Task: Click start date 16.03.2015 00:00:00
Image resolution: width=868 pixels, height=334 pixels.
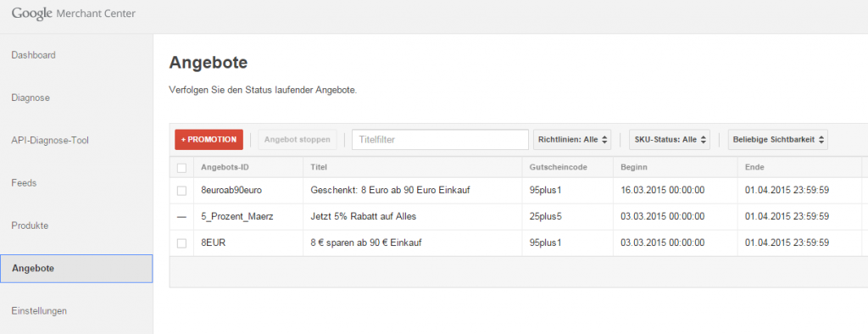Action: coord(663,191)
